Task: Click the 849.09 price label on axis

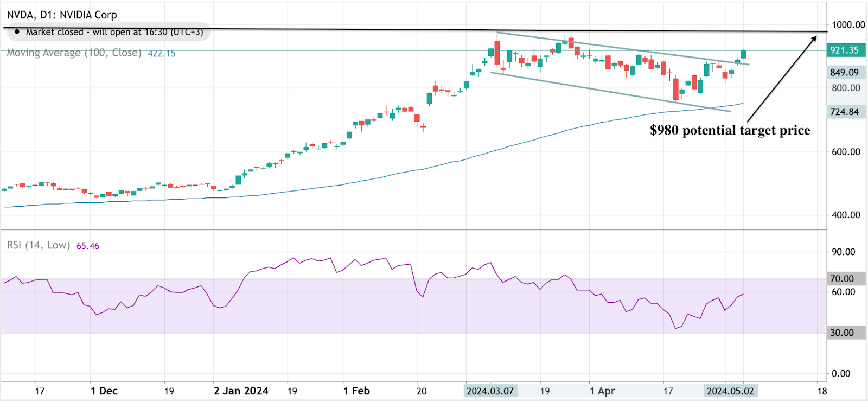Action: pos(845,73)
